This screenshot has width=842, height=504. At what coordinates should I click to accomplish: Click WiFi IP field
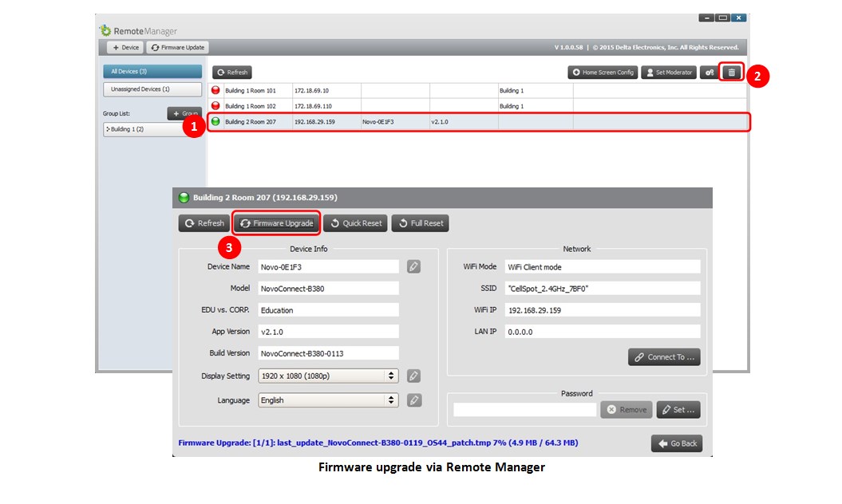point(603,310)
